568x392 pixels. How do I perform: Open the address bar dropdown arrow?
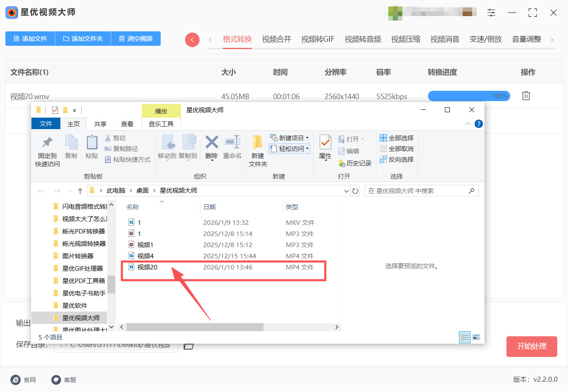pos(347,191)
